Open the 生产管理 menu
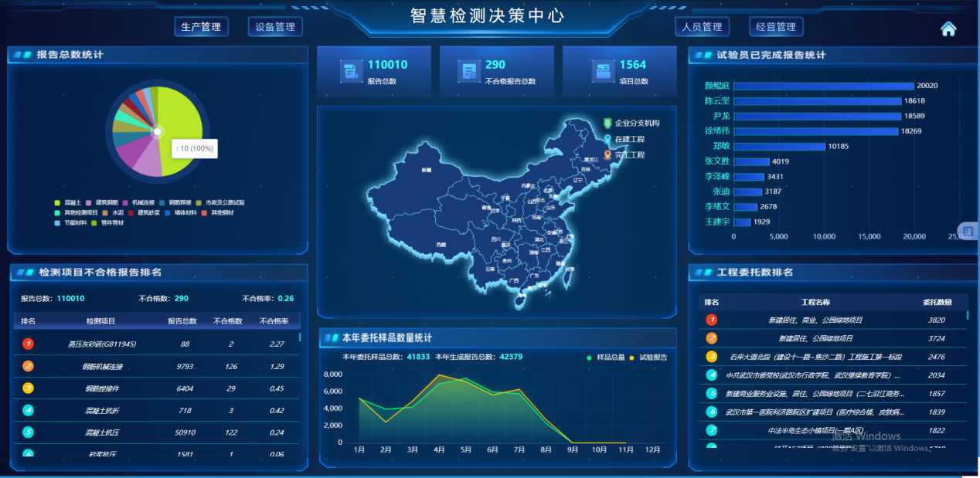980x478 pixels. click(x=201, y=27)
